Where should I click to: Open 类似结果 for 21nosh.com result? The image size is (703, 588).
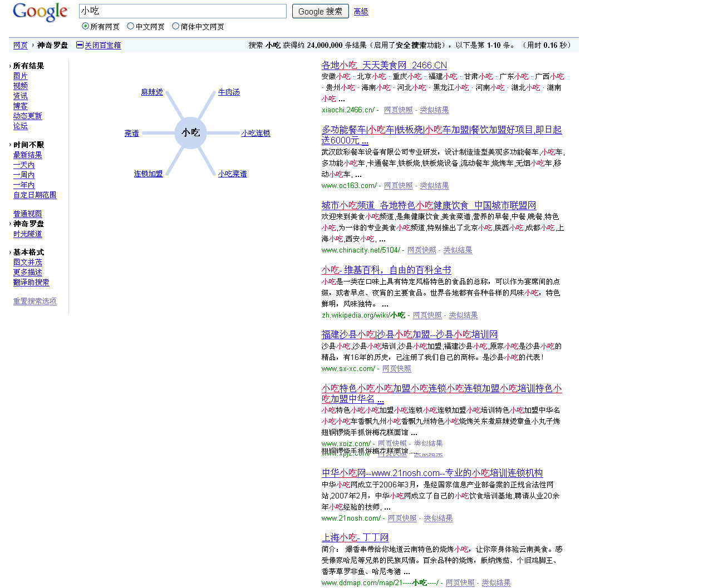(438, 518)
